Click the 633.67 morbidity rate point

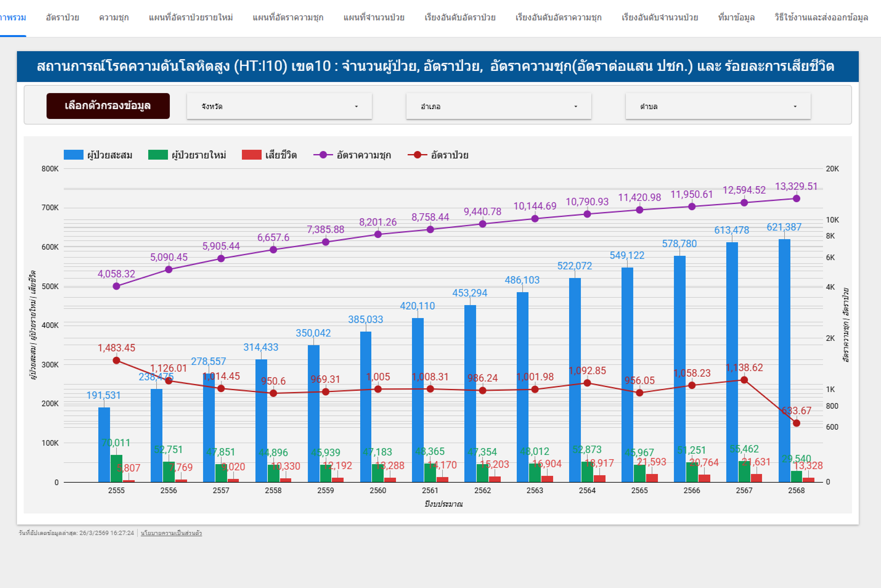click(796, 423)
